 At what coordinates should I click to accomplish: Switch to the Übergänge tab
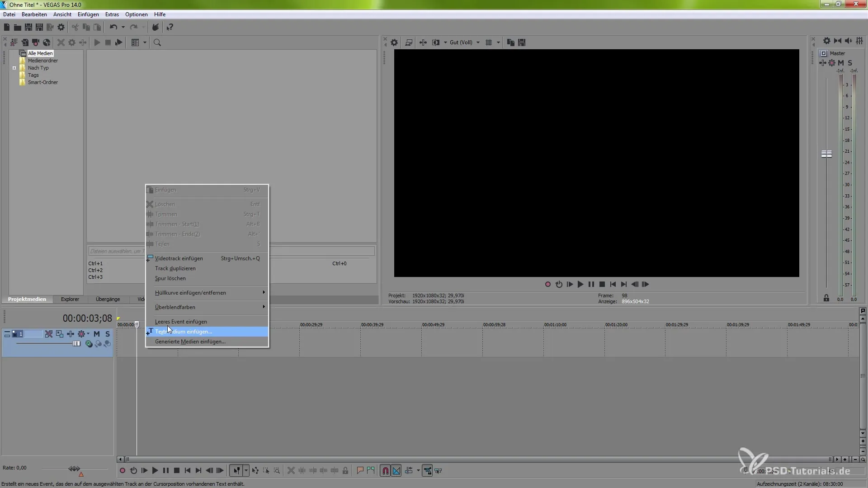pyautogui.click(x=108, y=299)
